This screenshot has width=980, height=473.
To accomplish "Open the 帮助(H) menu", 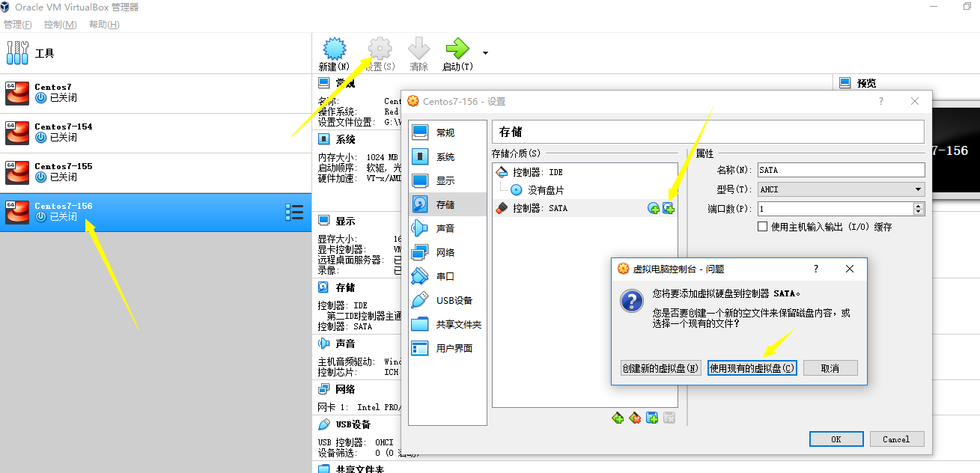I will coord(104,25).
